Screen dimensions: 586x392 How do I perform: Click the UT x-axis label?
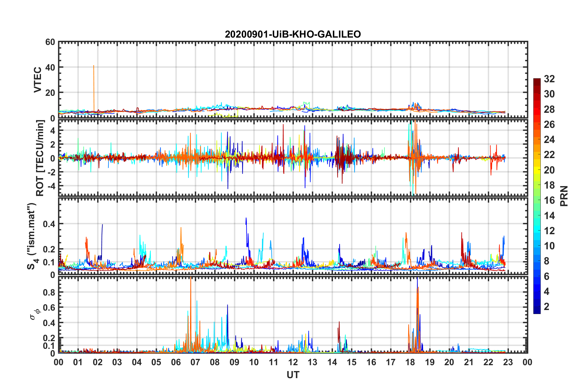[x=293, y=375]
